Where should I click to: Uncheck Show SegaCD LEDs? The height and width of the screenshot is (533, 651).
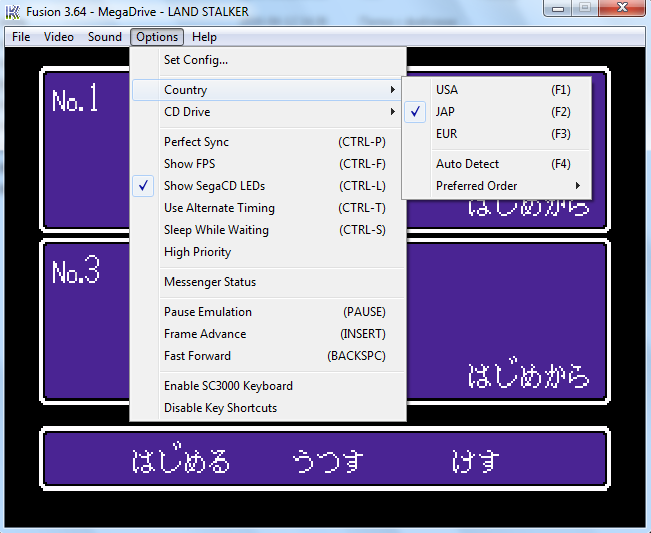point(268,186)
